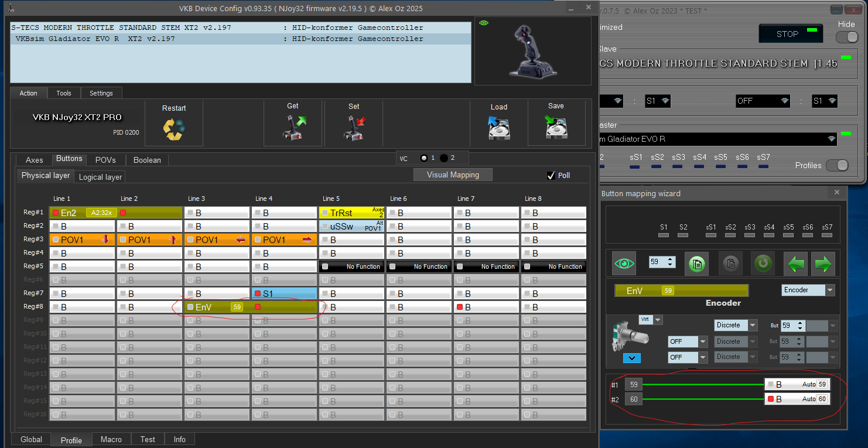Go to next button with green right arrow

(823, 264)
